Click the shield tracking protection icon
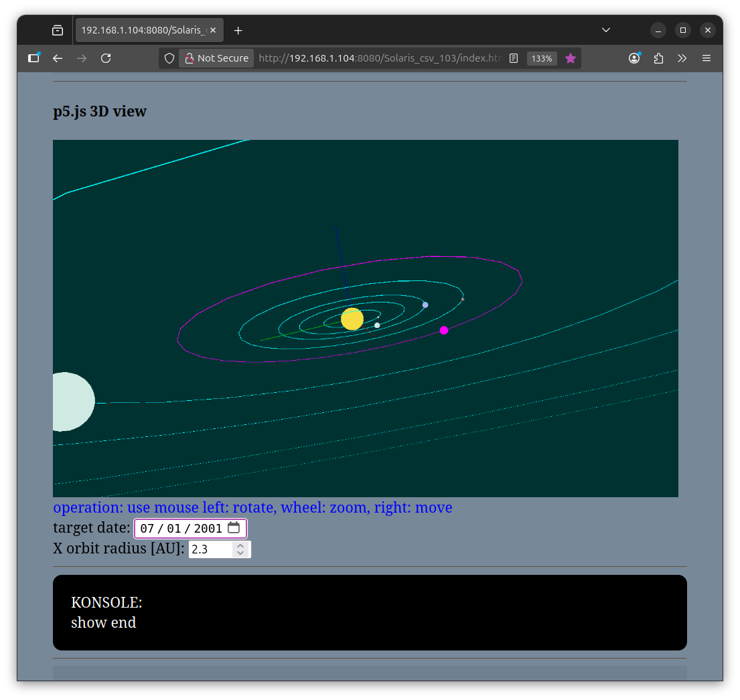Screen dimensions: 740x700 point(169,58)
